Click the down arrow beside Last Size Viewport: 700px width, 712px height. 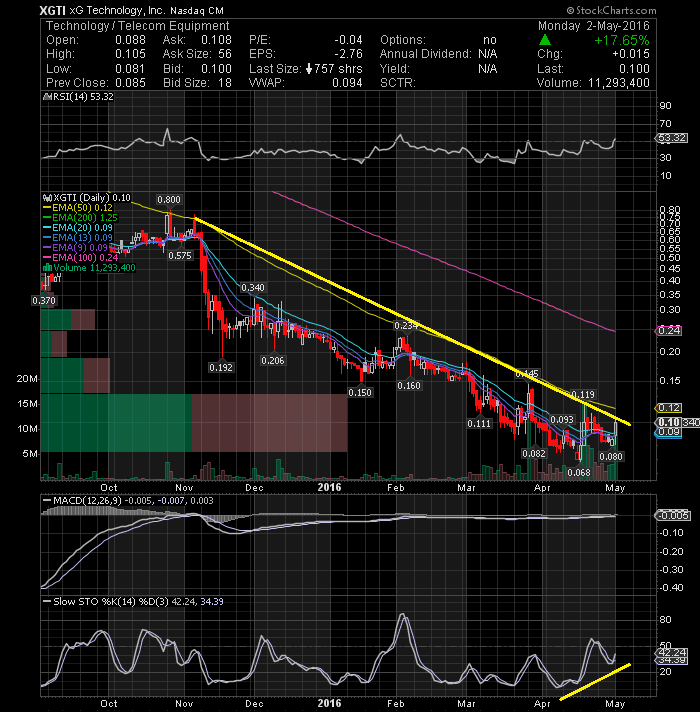pos(309,69)
